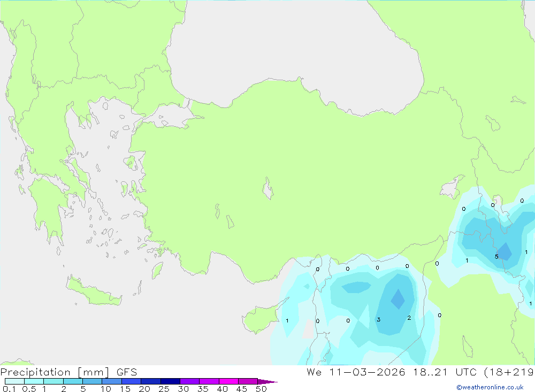The image size is (535, 392).
Task: Click the '50' legend scale label
Action: [261, 389]
